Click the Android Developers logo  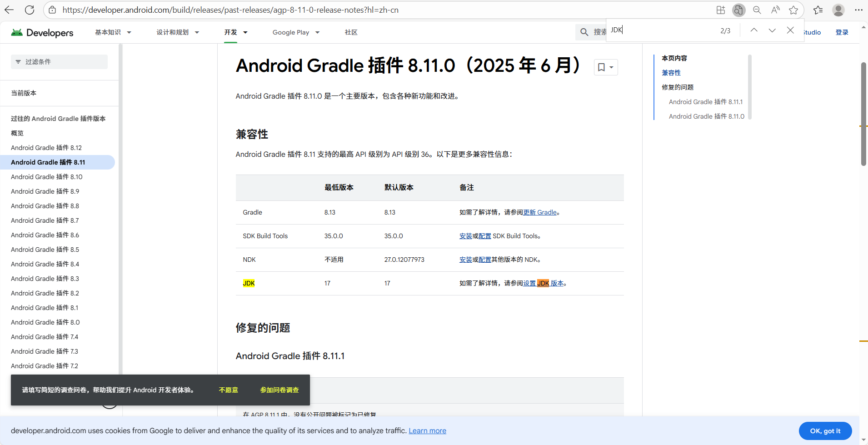pyautogui.click(x=42, y=32)
